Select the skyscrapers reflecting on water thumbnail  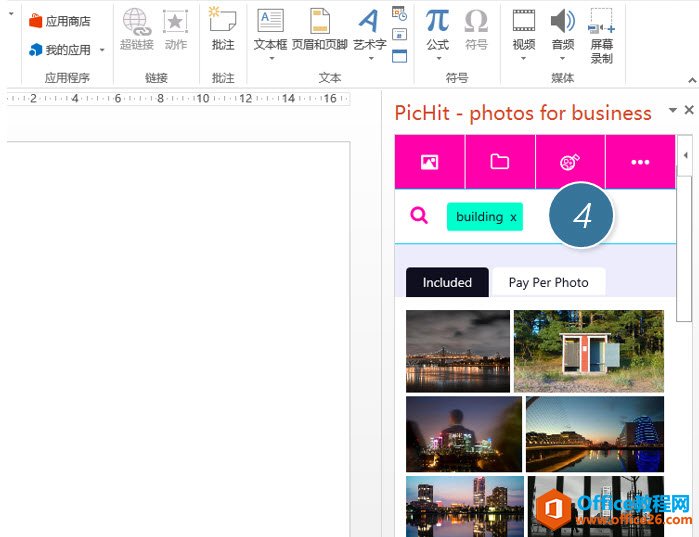(465, 506)
